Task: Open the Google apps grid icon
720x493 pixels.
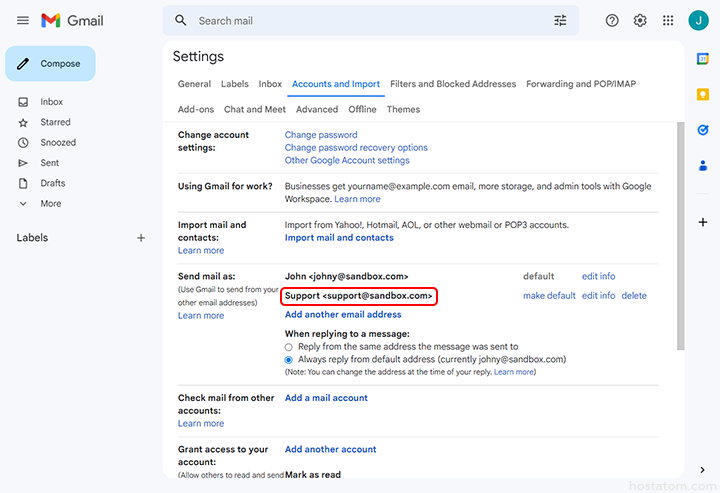Action: point(668,21)
